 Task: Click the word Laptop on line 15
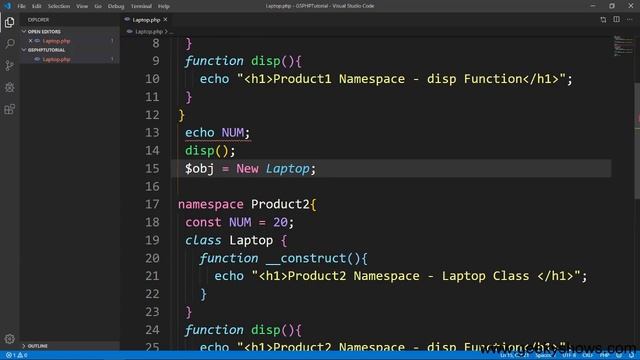click(x=288, y=169)
